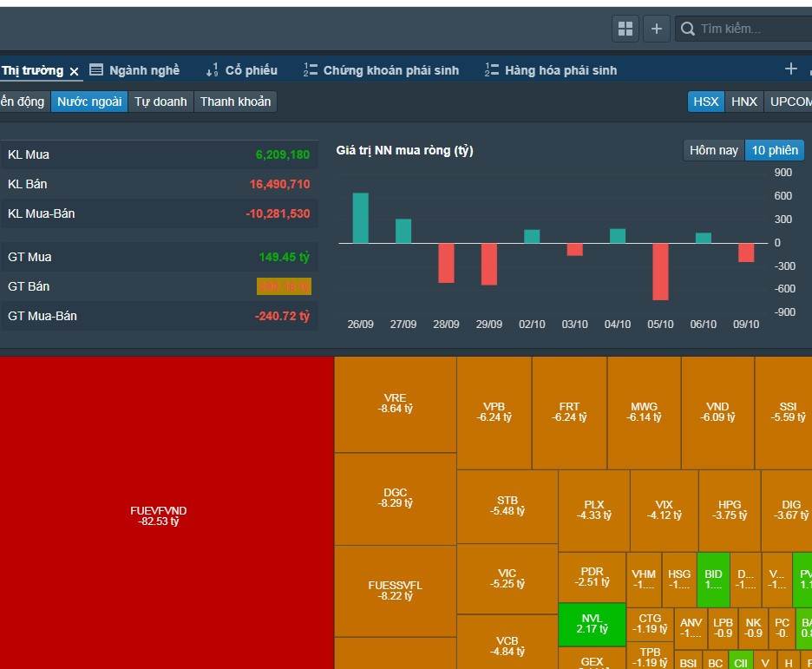Click the KL Bán value 16,490,710

(x=279, y=184)
